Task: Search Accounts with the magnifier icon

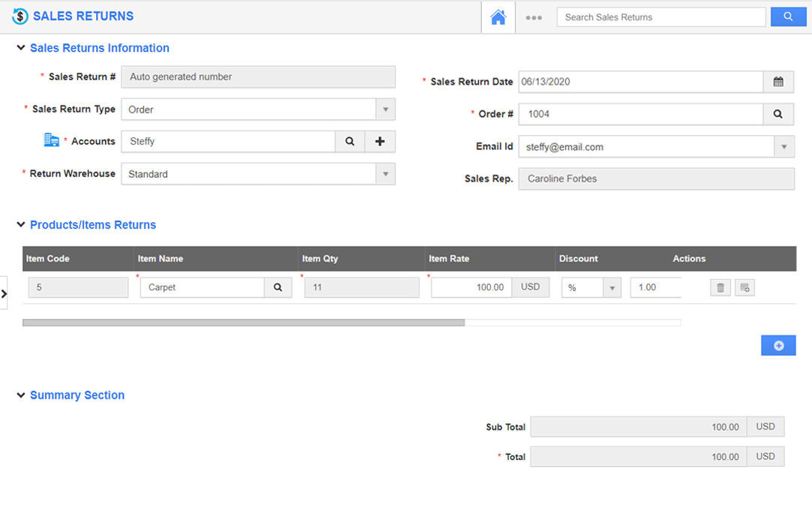Action: pyautogui.click(x=350, y=141)
